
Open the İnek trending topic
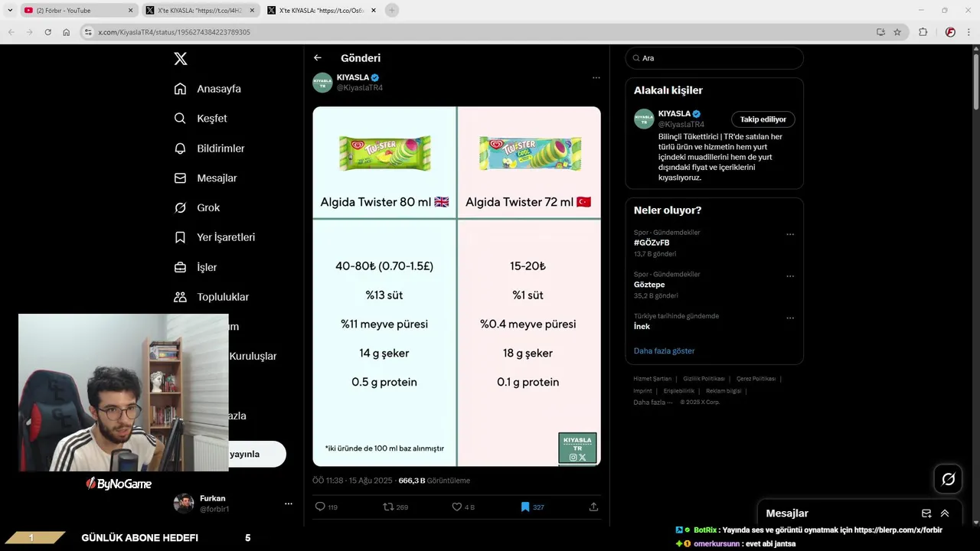(642, 326)
